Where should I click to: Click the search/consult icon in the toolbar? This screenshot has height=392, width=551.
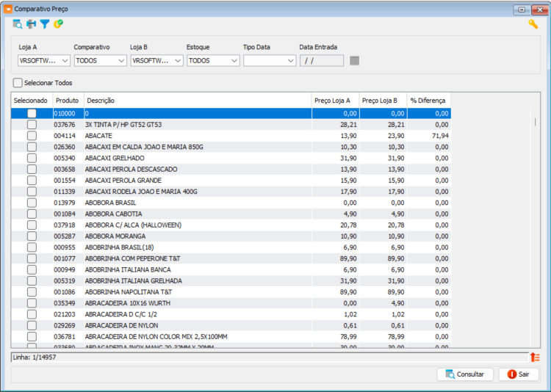(x=18, y=24)
